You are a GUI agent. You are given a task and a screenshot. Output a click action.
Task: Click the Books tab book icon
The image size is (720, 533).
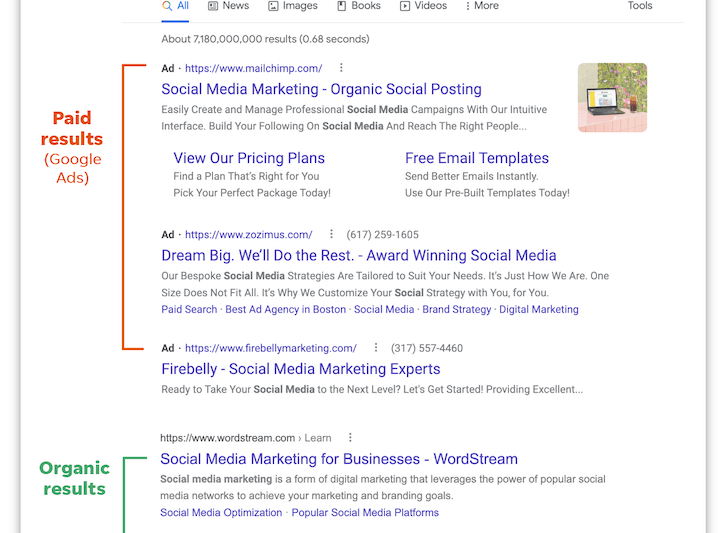click(x=341, y=6)
